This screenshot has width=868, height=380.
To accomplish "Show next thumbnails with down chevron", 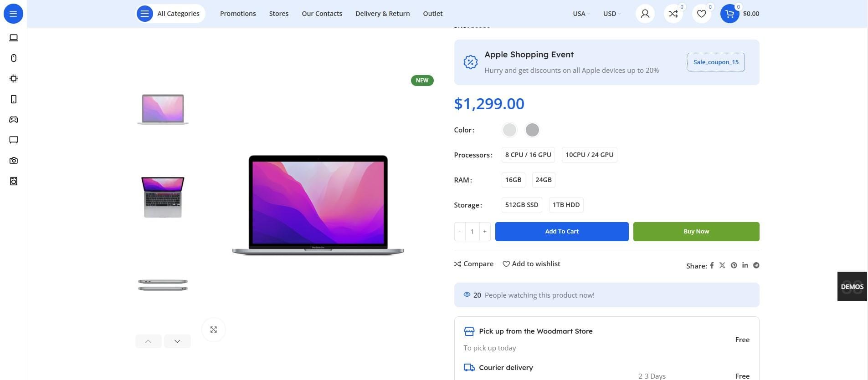I will (x=177, y=341).
